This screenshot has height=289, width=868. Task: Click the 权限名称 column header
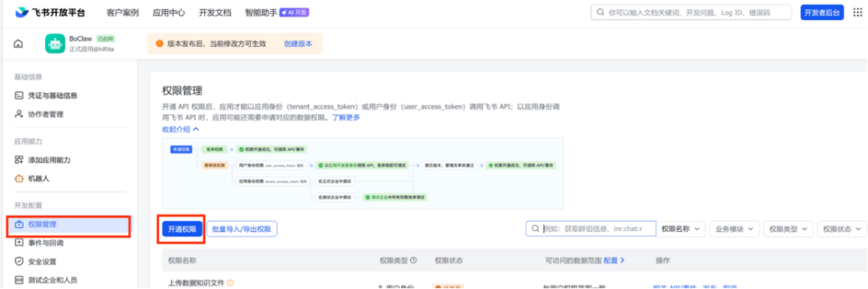[182, 260]
